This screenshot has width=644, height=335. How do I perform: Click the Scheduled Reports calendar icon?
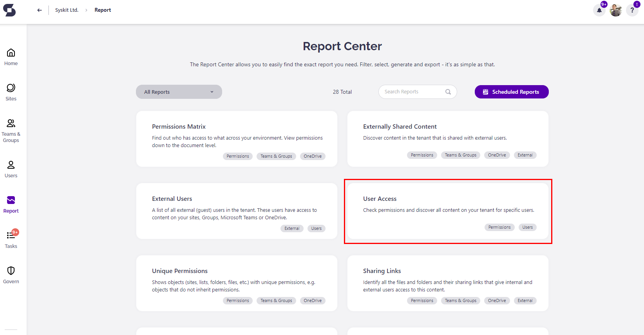pos(485,92)
